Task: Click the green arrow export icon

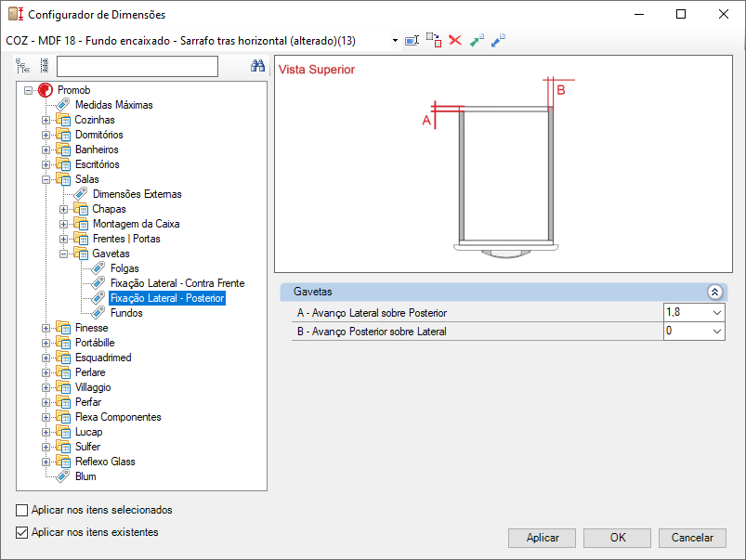Action: pyautogui.click(x=477, y=41)
